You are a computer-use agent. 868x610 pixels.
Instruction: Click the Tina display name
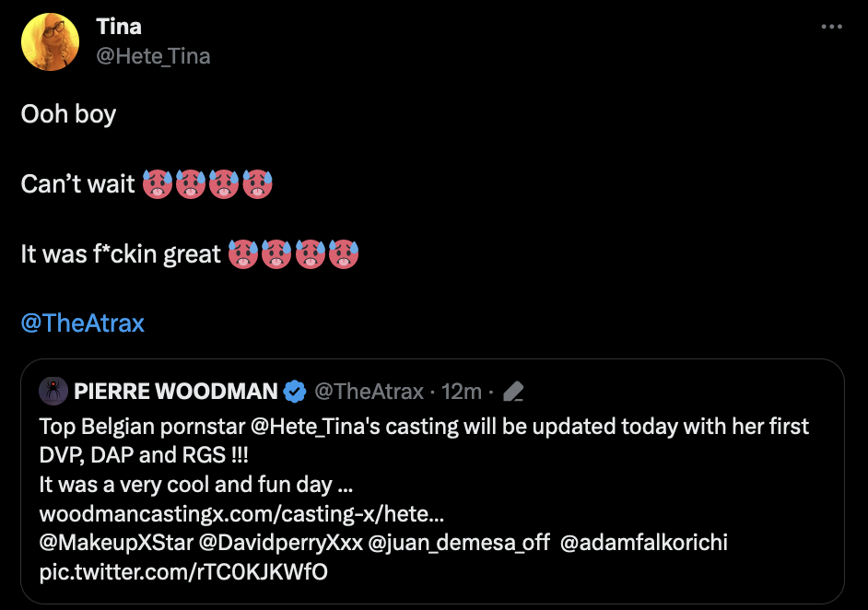point(119,27)
